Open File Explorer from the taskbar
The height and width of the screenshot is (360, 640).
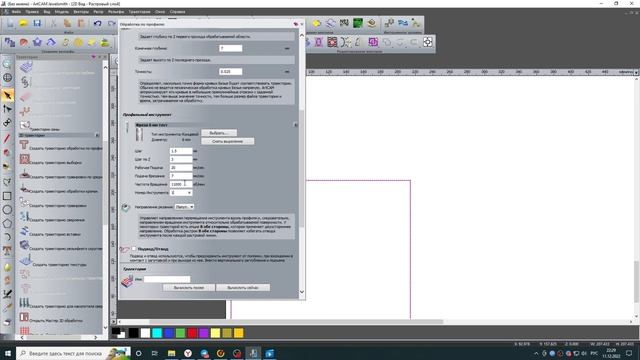tap(171, 353)
